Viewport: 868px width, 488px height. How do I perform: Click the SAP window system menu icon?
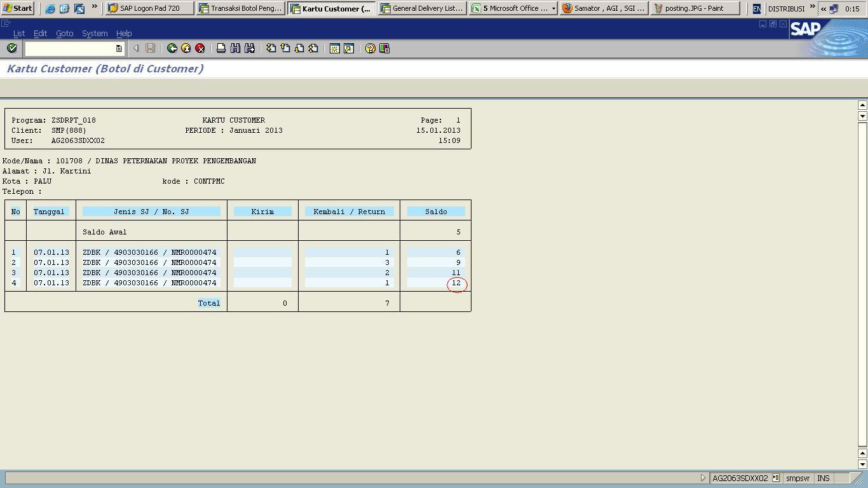(x=6, y=24)
